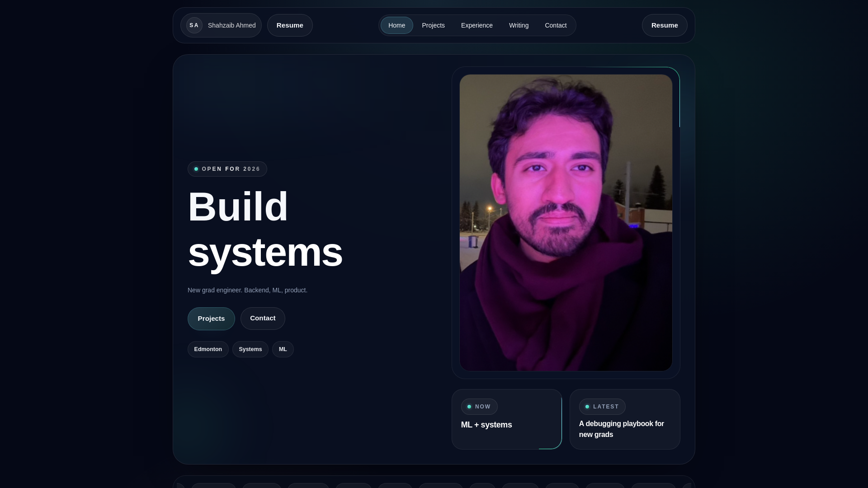This screenshot has height=488, width=868.
Task: Open the Experience navigation tab
Action: (477, 25)
